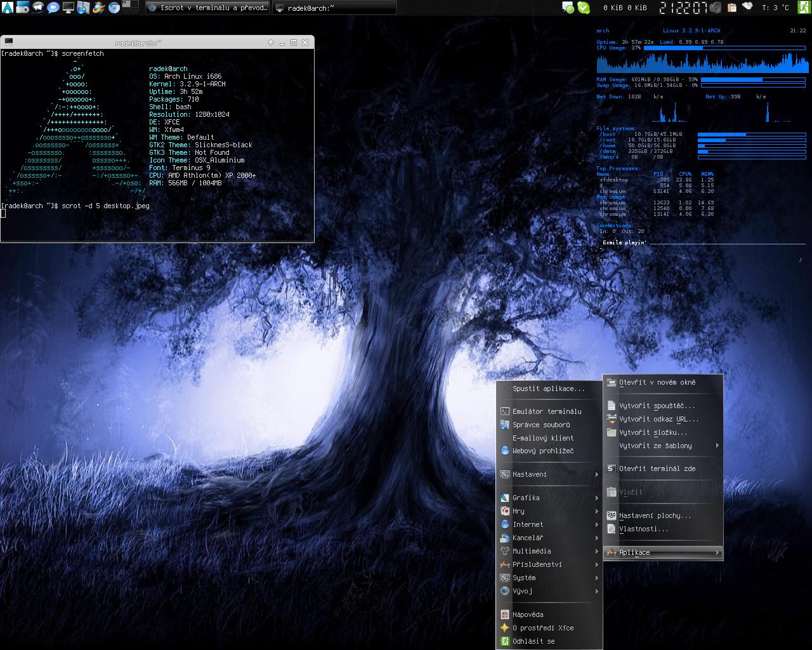This screenshot has width=812, height=650.
Task: Open the green checkmark Skype tray icon
Action: coord(584,8)
